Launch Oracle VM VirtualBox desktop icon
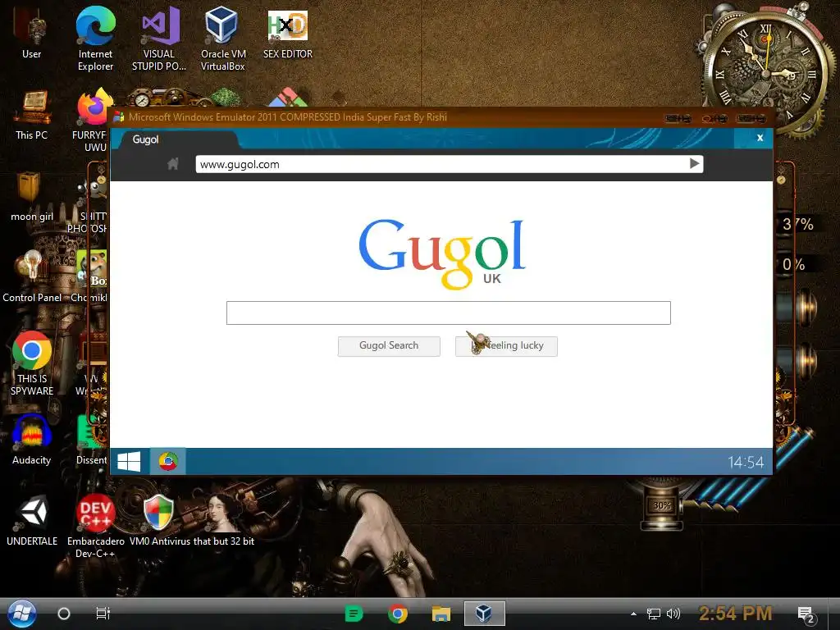840x630 pixels. click(x=223, y=38)
